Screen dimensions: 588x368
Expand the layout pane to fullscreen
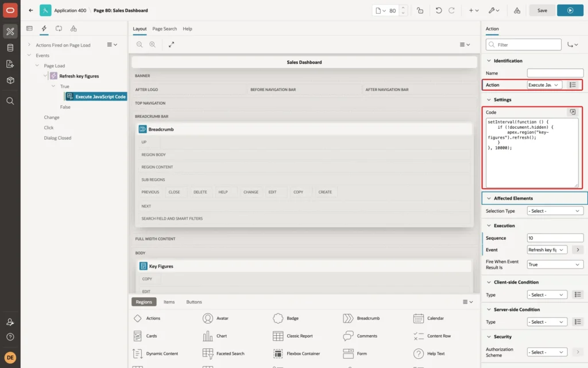click(171, 44)
